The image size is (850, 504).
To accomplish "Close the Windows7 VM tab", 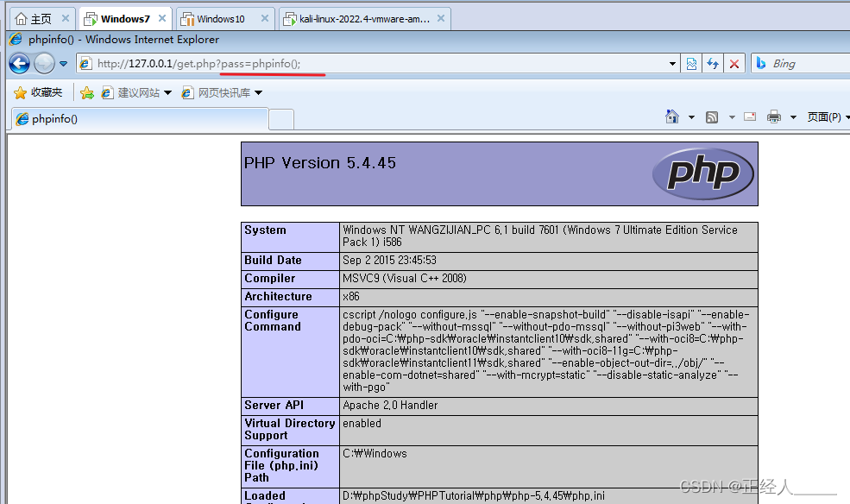I will (161, 18).
